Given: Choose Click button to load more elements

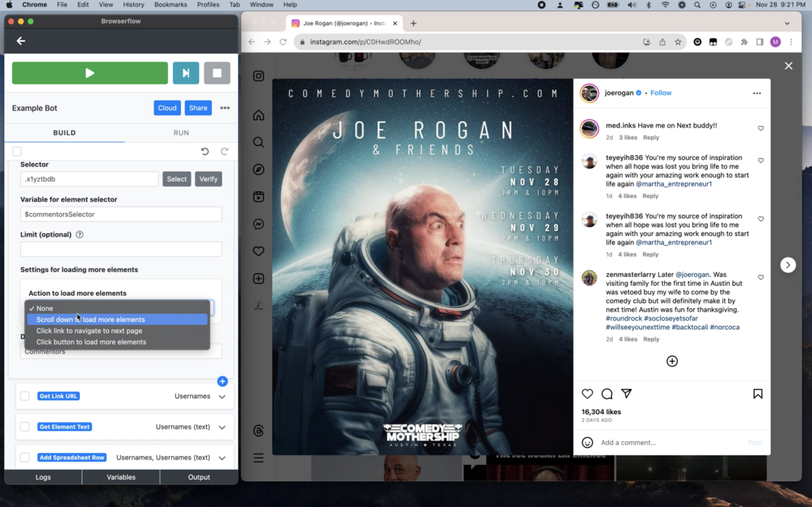Looking at the screenshot, I should click(x=117, y=342).
